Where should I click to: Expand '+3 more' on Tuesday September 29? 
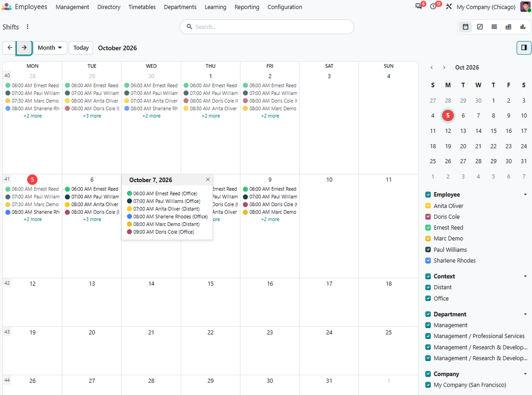point(92,116)
